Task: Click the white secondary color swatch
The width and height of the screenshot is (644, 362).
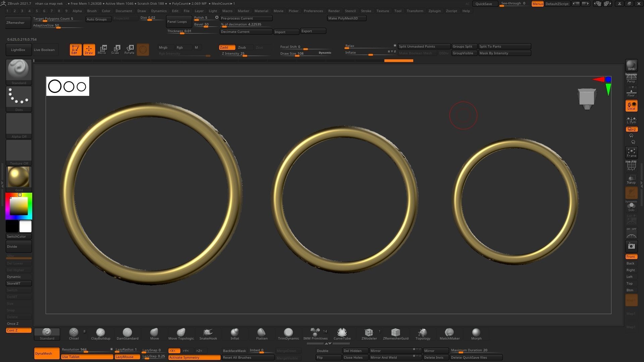Action: (25, 226)
